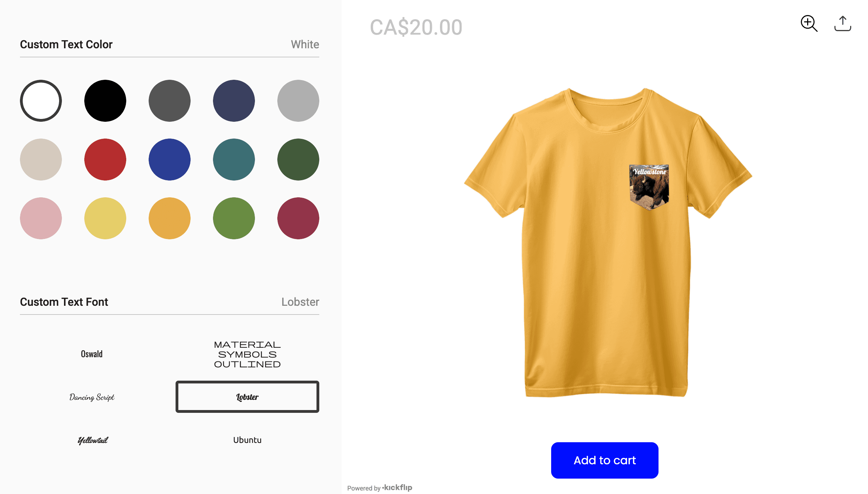Pick Material Symbols Outlined font

[x=247, y=354]
